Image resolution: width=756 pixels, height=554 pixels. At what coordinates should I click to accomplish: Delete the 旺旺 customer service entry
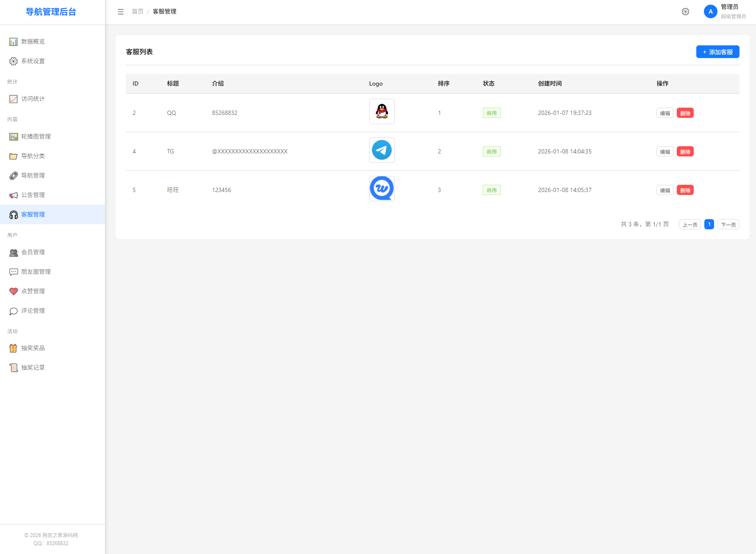click(x=685, y=190)
